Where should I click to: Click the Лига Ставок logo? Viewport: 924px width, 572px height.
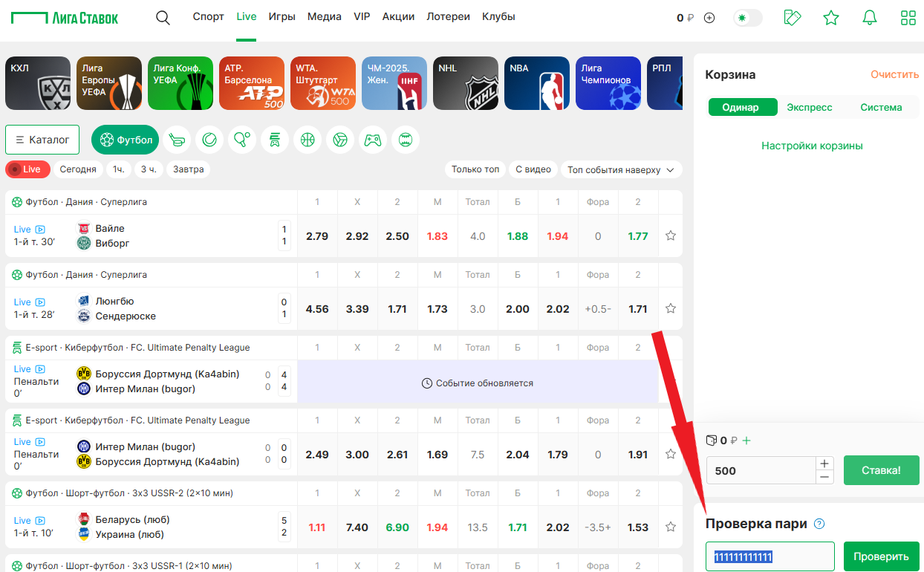pyautogui.click(x=65, y=18)
